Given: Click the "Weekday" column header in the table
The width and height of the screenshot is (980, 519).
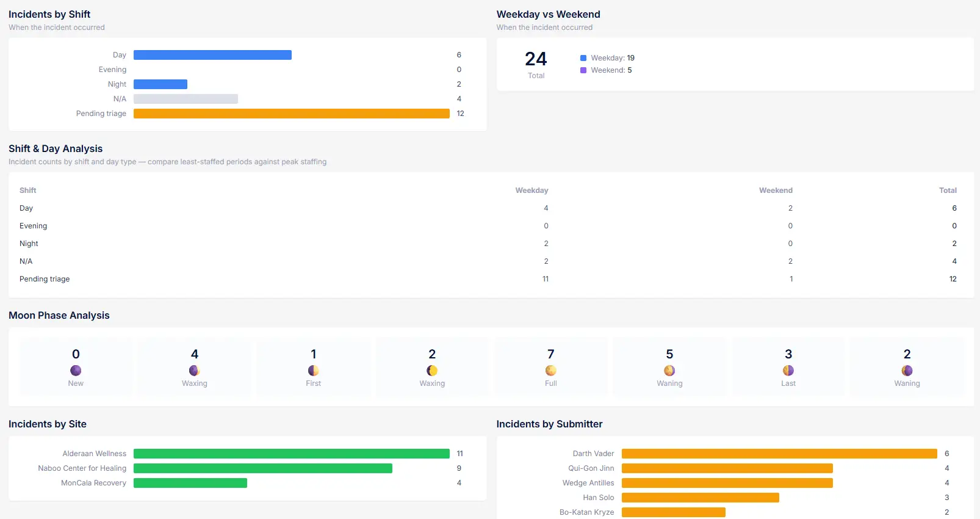Looking at the screenshot, I should coord(532,191).
